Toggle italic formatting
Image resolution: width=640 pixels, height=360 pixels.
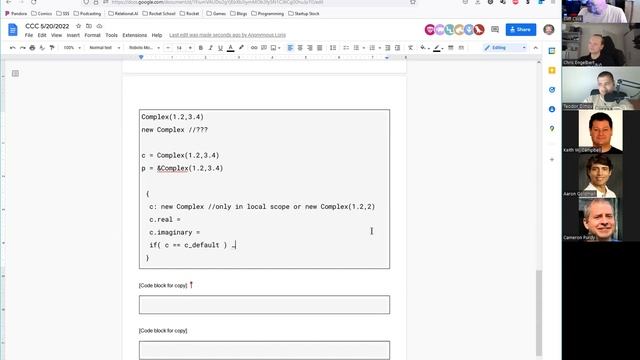click(x=211, y=48)
